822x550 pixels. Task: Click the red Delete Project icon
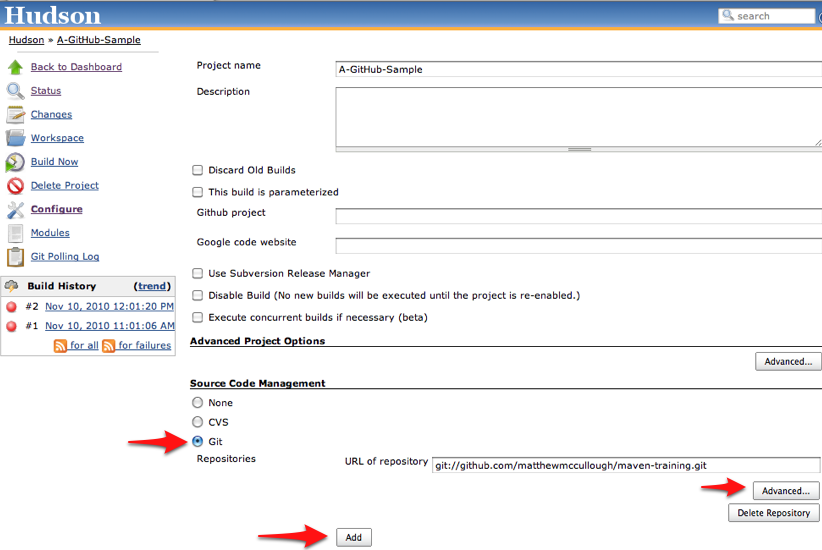click(15, 186)
